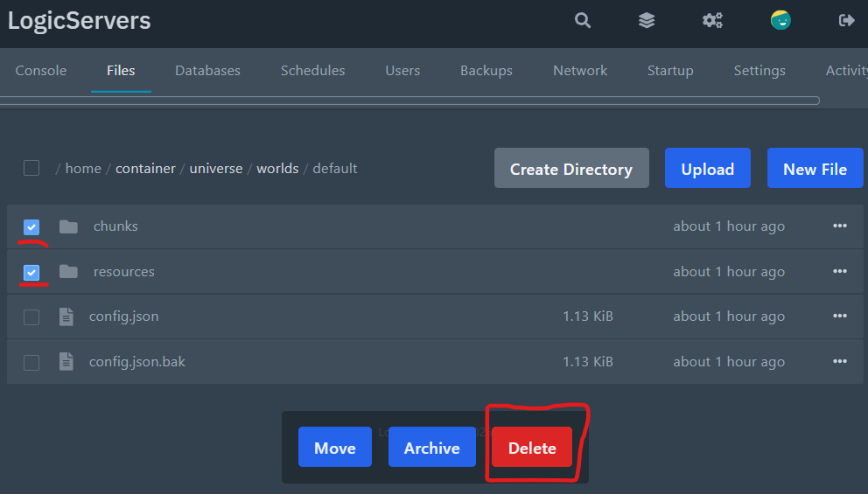
Task: Open the servers stack icon
Action: coord(647,20)
